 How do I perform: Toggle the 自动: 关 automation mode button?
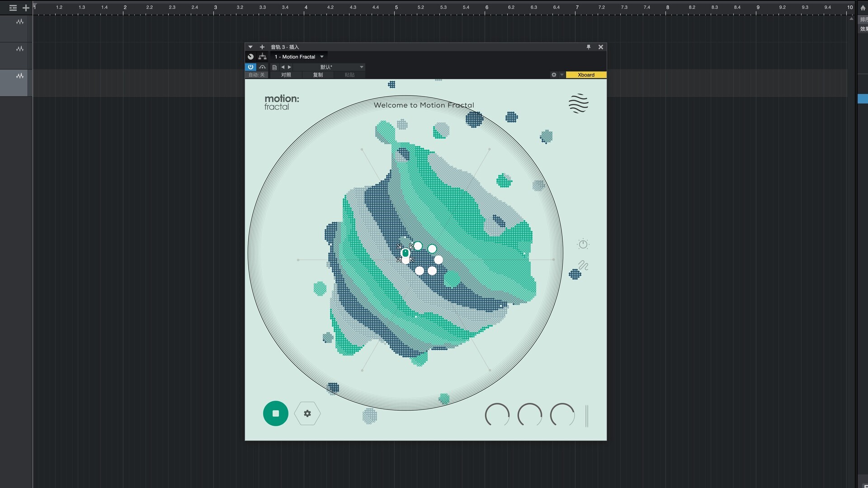click(x=257, y=75)
